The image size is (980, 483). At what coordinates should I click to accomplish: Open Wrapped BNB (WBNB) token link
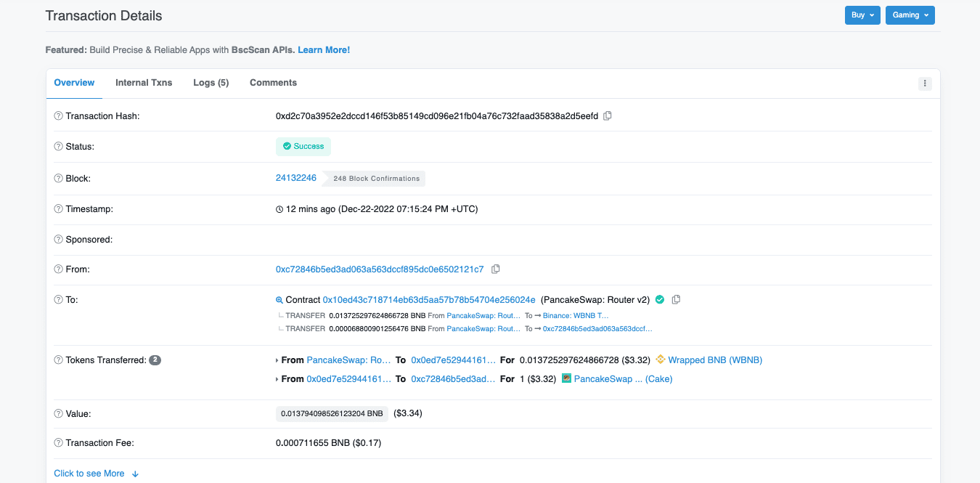coord(715,360)
